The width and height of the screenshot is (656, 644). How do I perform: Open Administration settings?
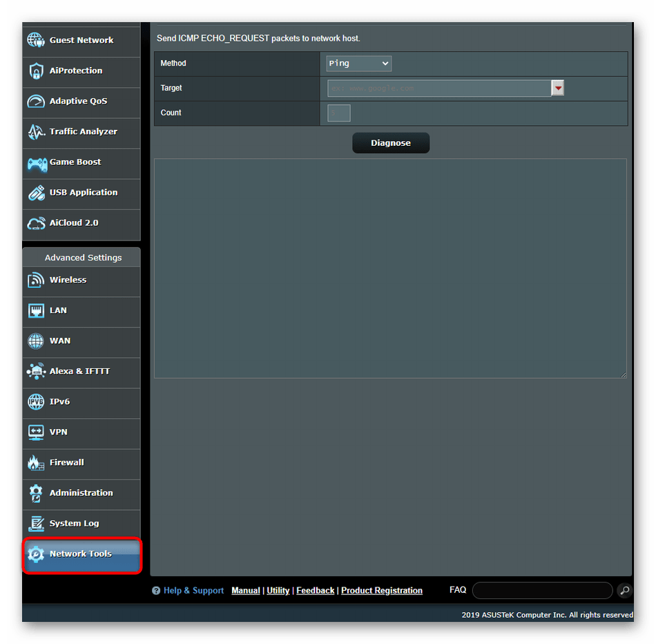tap(81, 495)
